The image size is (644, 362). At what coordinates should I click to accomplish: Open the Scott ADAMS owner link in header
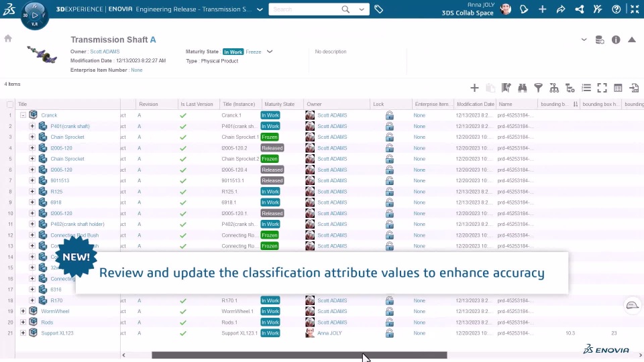coord(105,52)
